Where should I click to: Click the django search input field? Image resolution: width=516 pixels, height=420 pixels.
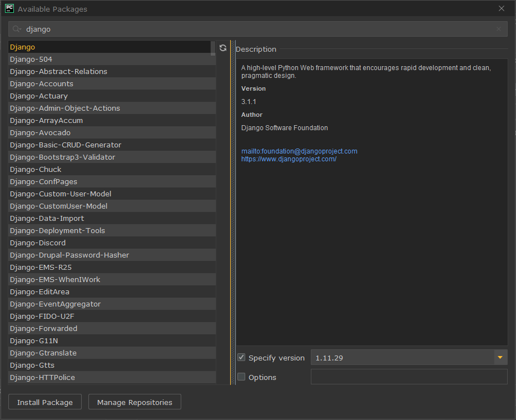(257, 29)
